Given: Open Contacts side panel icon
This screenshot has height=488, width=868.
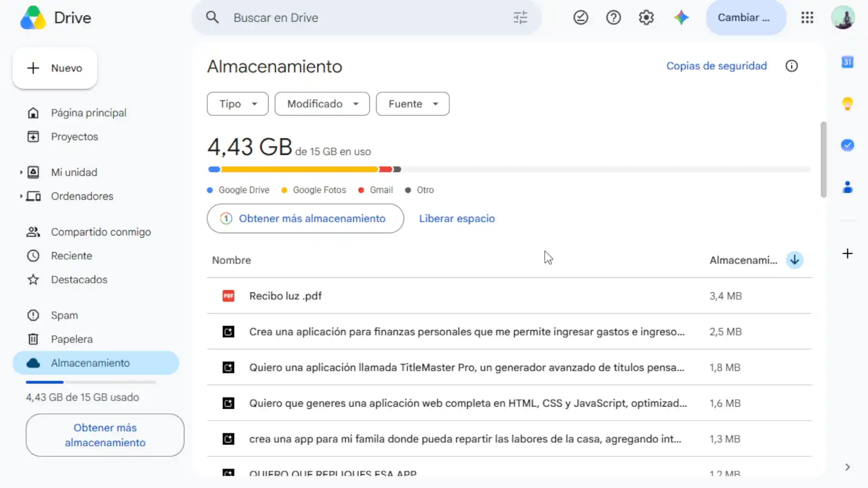Looking at the screenshot, I should point(847,187).
